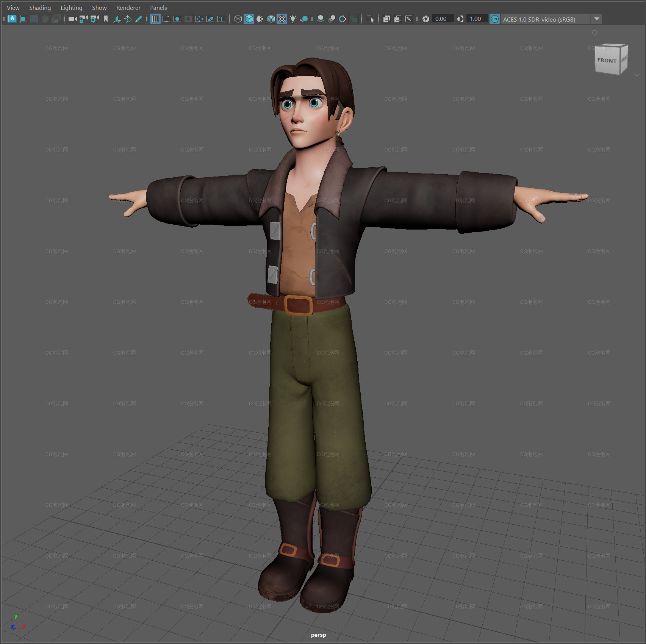This screenshot has width=646, height=644.
Task: Click X-ray active components icon
Action: pyautogui.click(x=398, y=19)
